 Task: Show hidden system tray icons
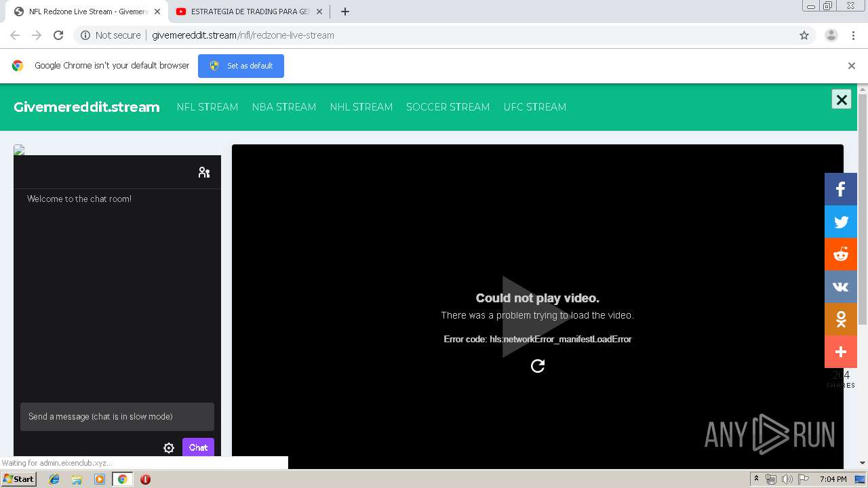click(x=756, y=479)
